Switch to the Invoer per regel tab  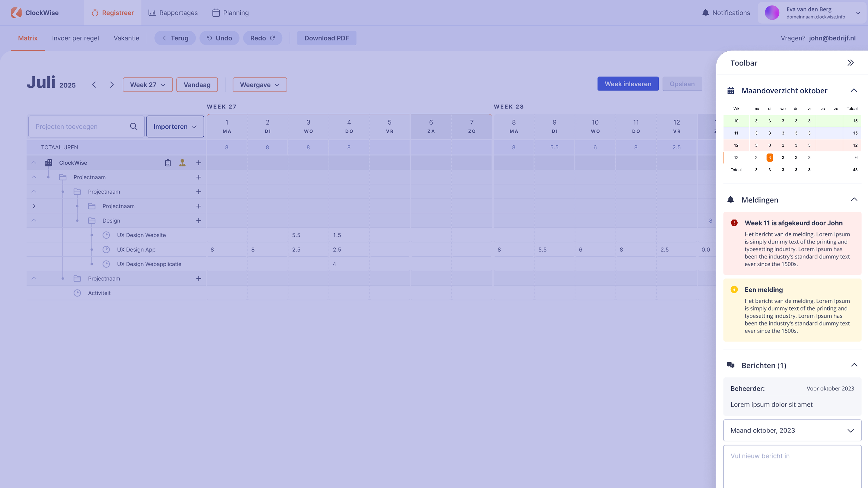[x=75, y=38]
